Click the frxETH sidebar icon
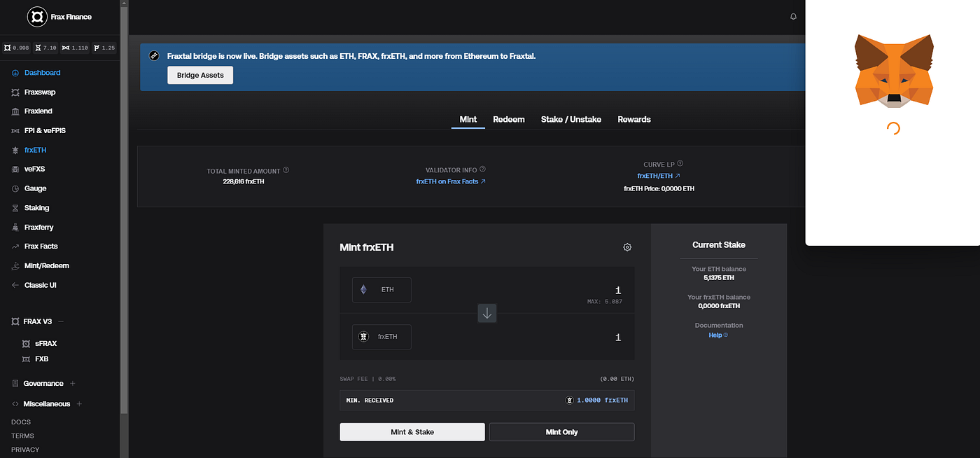980x458 pixels. [x=15, y=150]
